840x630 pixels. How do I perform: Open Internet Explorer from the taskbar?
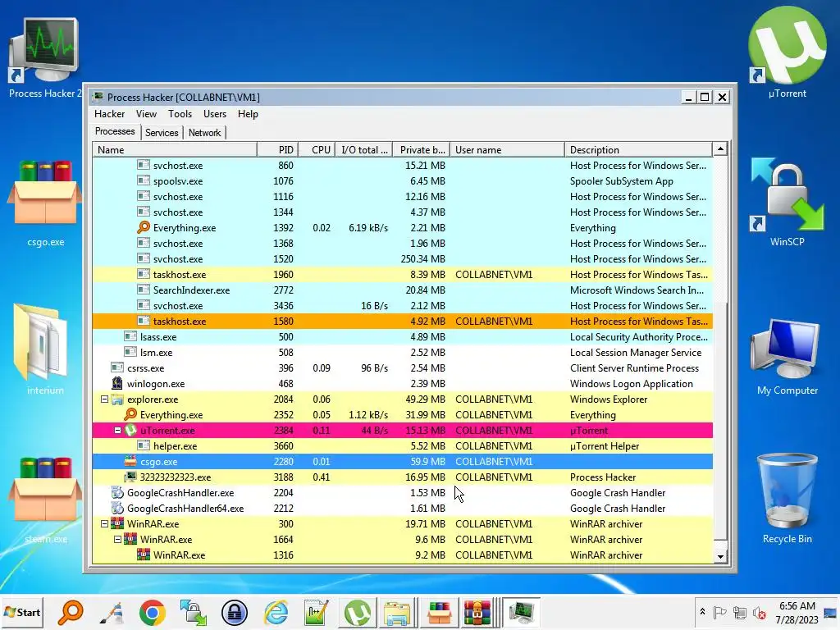pyautogui.click(x=276, y=612)
